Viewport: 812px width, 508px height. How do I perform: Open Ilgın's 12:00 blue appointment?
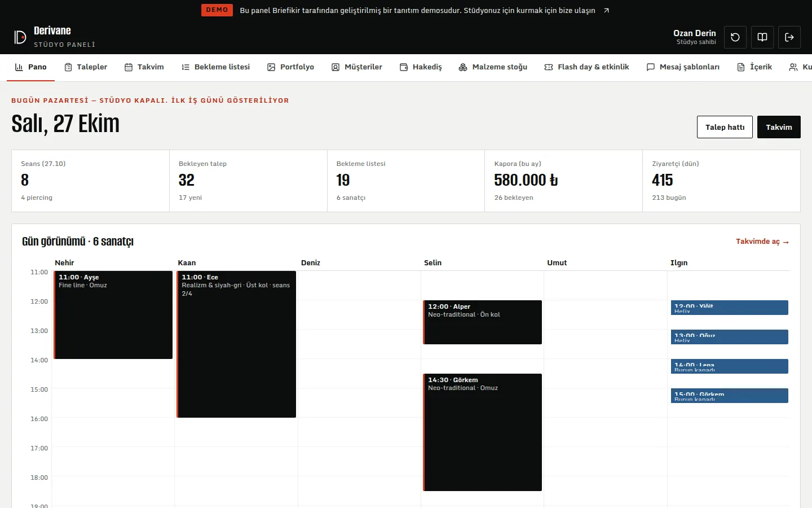tap(730, 308)
